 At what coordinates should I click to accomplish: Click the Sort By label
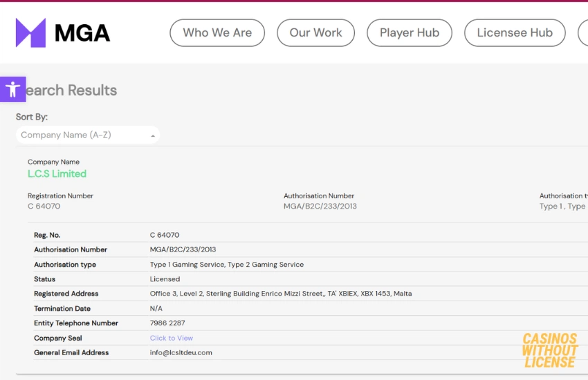[x=32, y=117]
